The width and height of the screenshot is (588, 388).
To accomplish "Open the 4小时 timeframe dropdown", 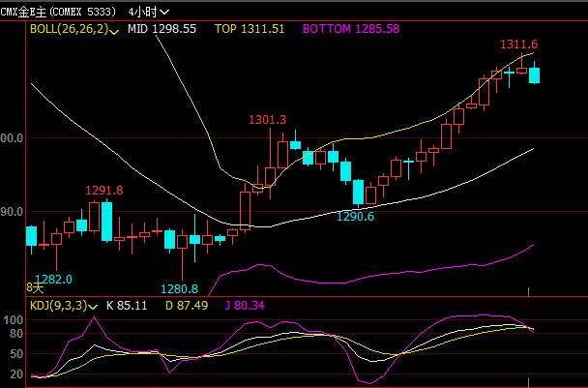I will coord(148,12).
